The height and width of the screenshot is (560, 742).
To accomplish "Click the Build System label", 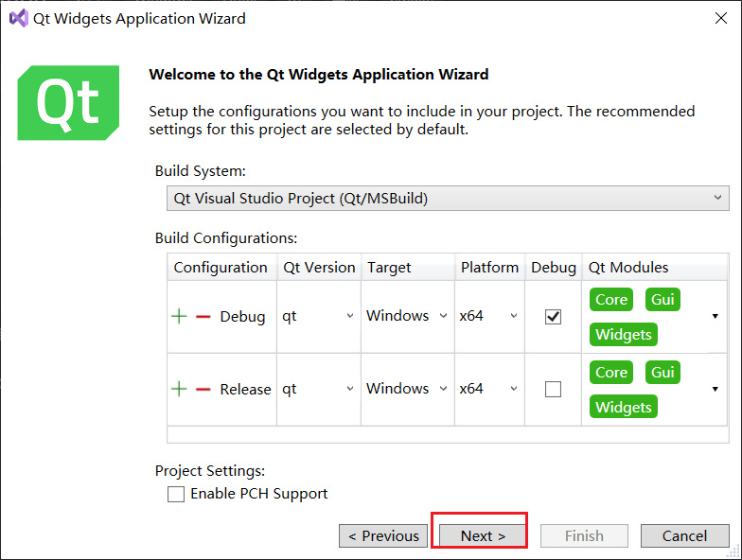I will point(201,170).
